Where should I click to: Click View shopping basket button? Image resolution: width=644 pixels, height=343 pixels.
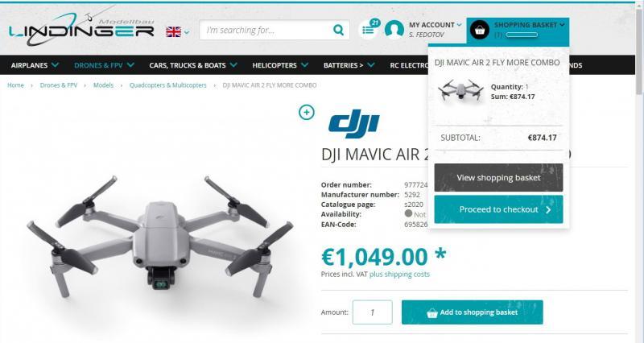(x=498, y=177)
